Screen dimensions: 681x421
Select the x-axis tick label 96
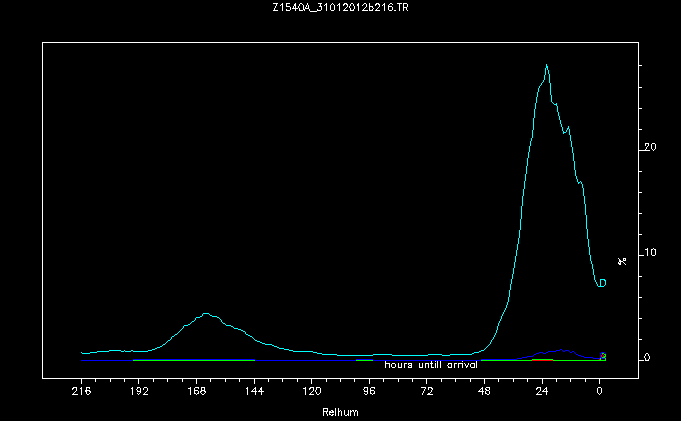pyautogui.click(x=369, y=391)
